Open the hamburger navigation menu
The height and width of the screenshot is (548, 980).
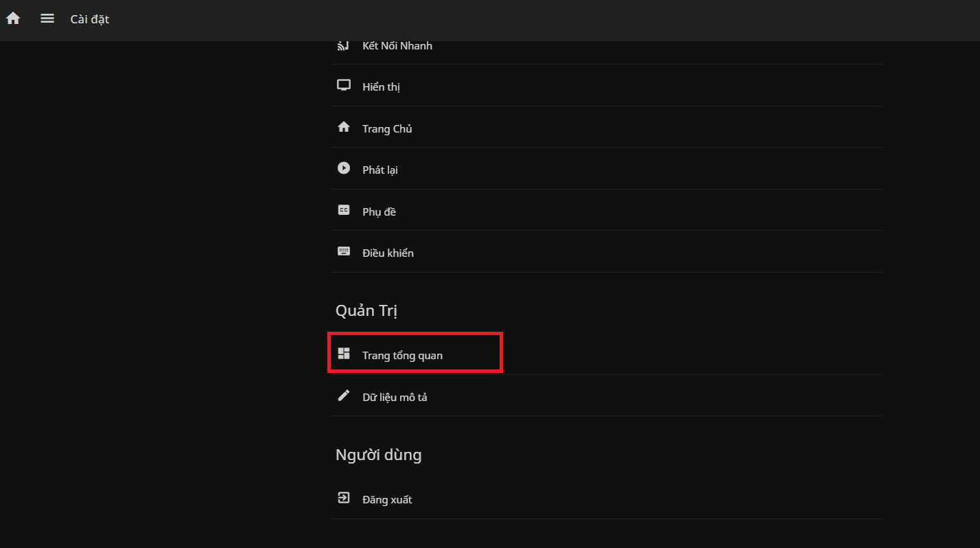click(x=47, y=19)
